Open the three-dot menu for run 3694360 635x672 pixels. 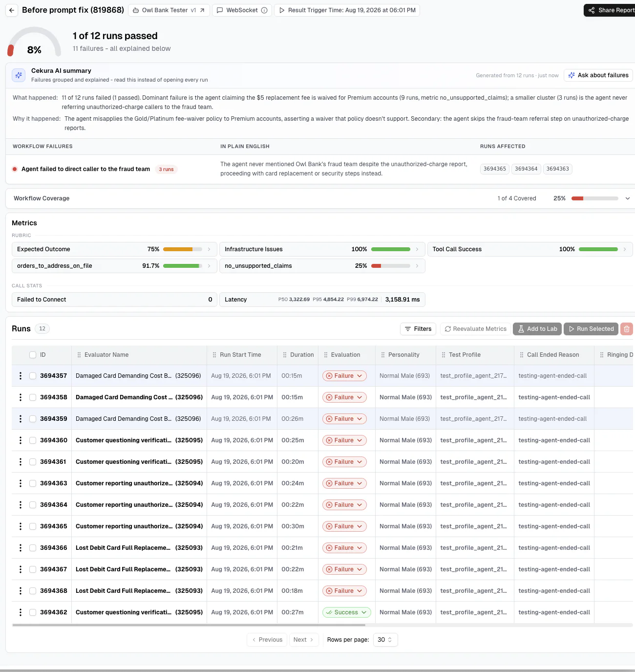(x=20, y=440)
